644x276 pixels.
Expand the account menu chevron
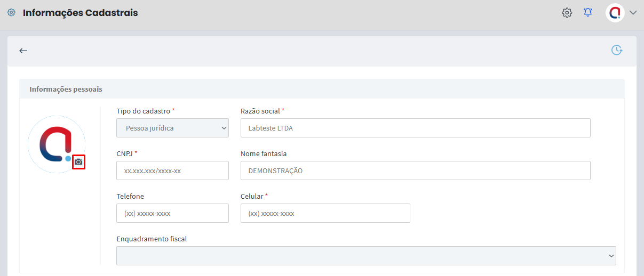click(x=633, y=13)
